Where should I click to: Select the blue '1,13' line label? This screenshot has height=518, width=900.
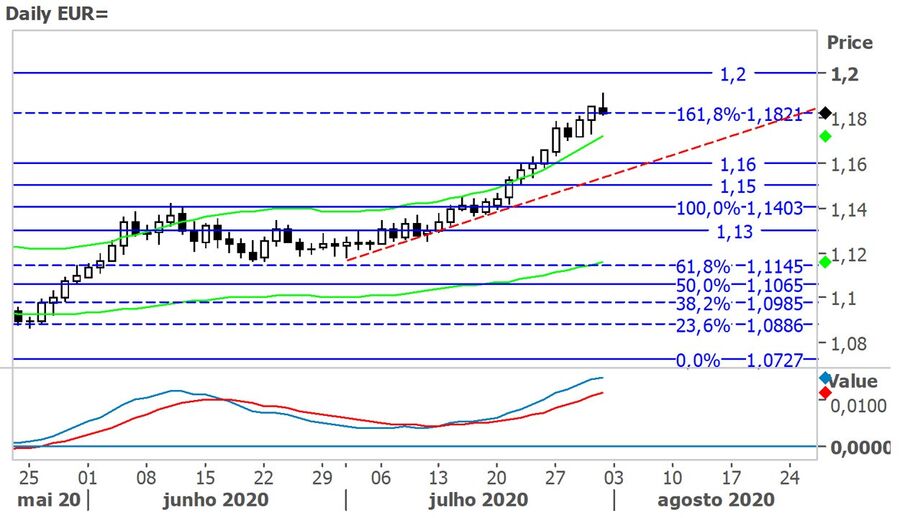pyautogui.click(x=734, y=231)
